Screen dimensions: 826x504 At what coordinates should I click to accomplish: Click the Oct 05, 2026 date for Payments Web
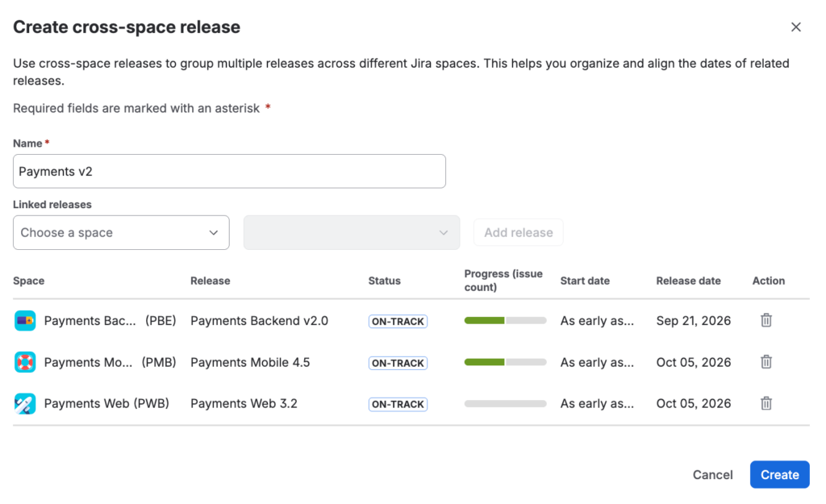[693, 403]
